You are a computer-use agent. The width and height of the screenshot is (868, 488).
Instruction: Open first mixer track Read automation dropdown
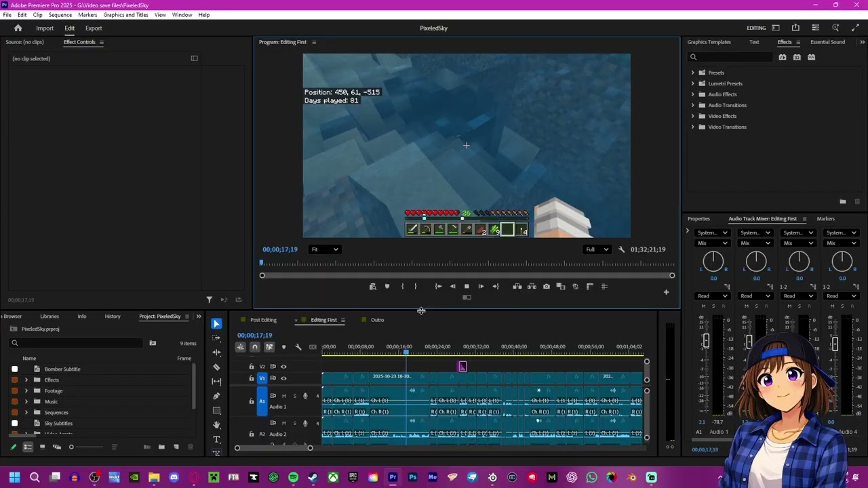[x=713, y=296]
